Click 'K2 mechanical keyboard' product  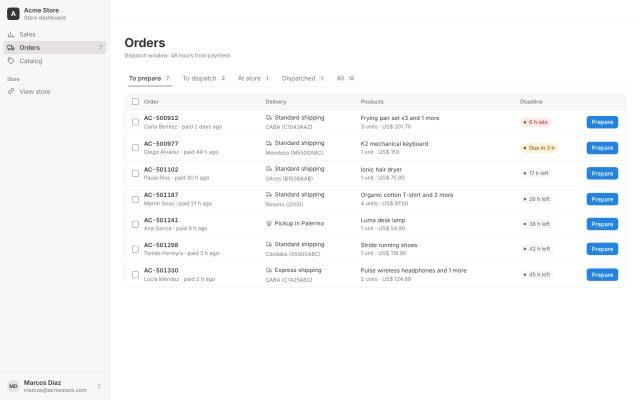(394, 144)
